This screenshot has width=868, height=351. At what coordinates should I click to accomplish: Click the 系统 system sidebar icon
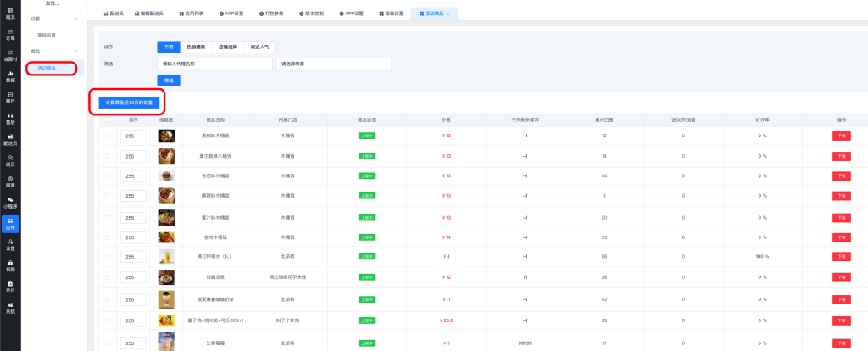pos(10,307)
